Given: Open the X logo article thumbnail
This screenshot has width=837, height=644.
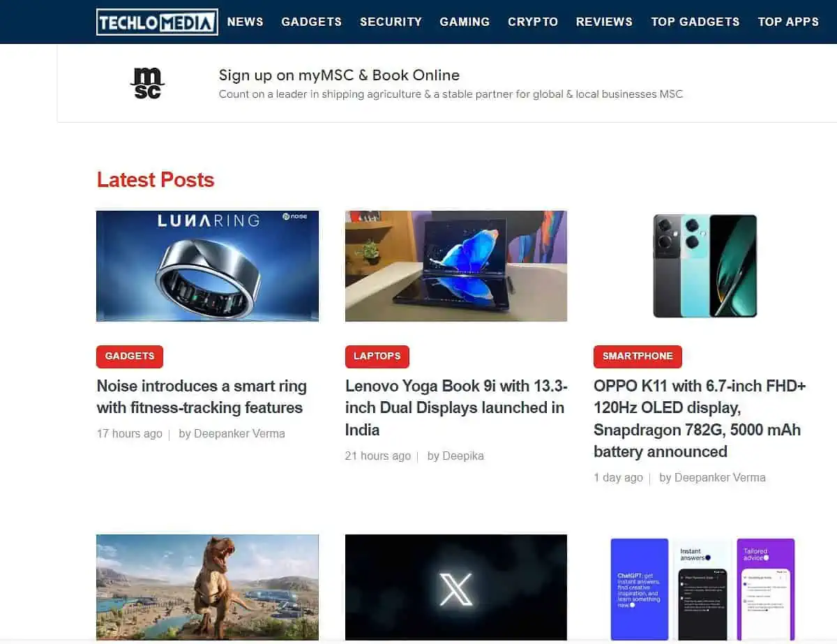Looking at the screenshot, I should (x=456, y=587).
